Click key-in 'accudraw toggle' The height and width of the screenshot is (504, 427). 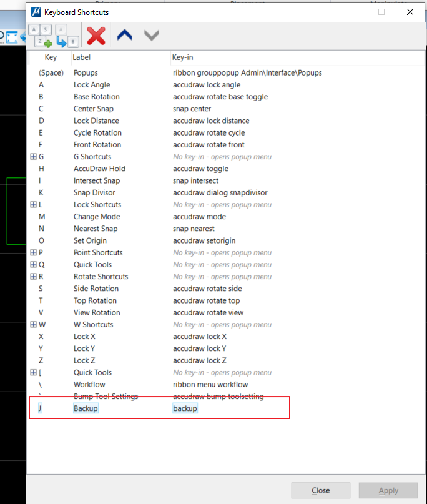point(200,169)
